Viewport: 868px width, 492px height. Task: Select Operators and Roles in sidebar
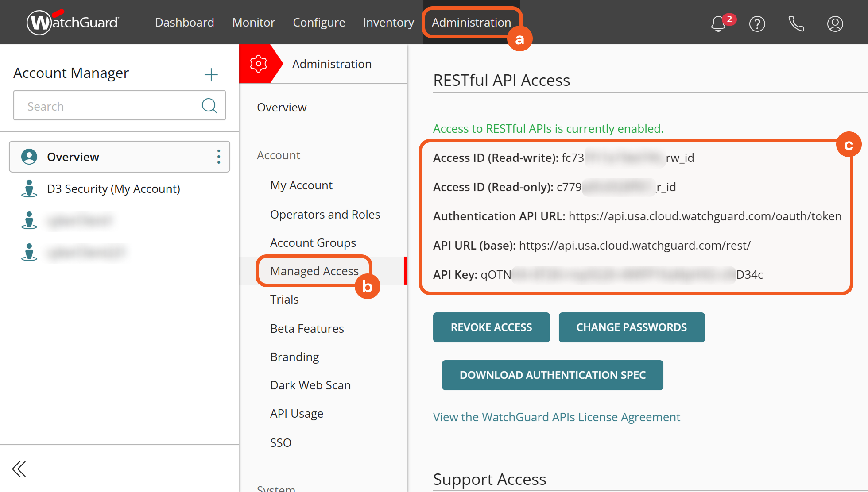pyautogui.click(x=325, y=215)
